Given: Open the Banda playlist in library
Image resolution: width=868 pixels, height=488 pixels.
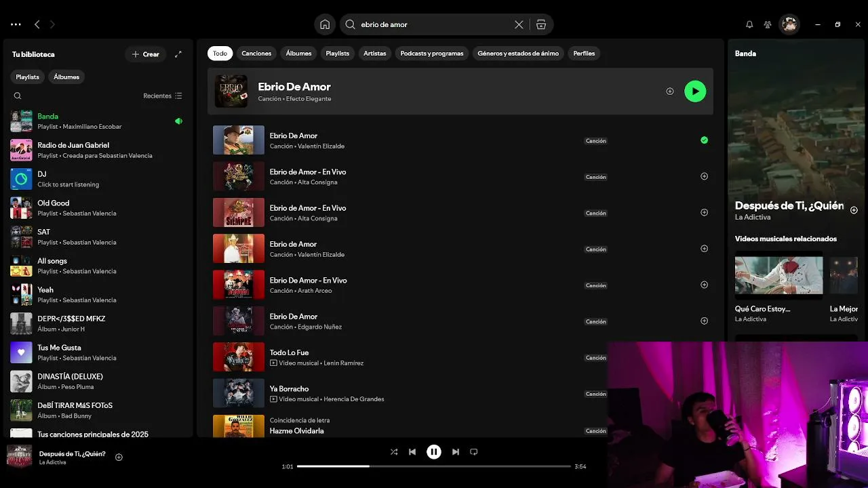Looking at the screenshot, I should [x=98, y=121].
